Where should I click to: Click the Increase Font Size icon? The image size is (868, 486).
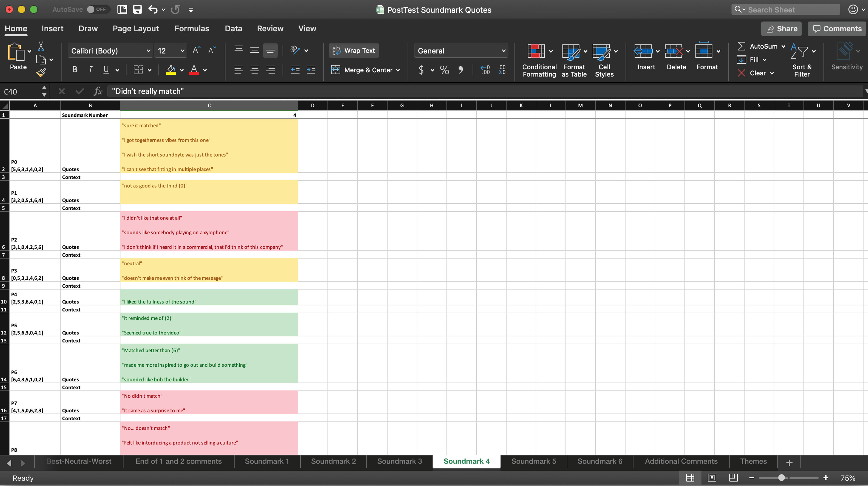pyautogui.click(x=196, y=51)
